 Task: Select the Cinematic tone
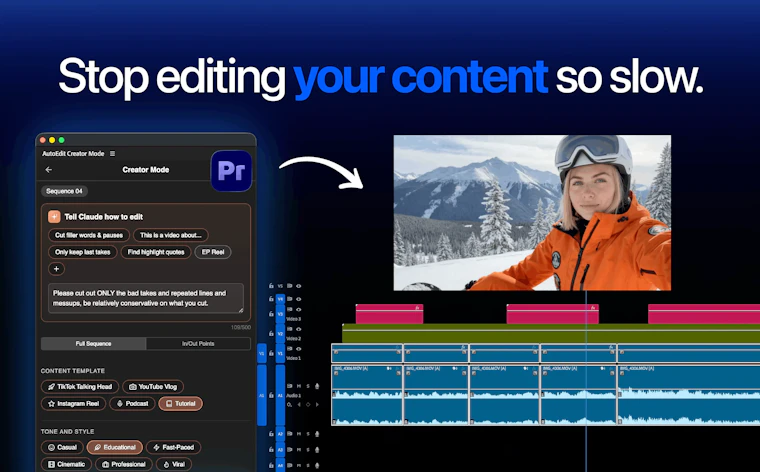pyautogui.click(x=66, y=464)
